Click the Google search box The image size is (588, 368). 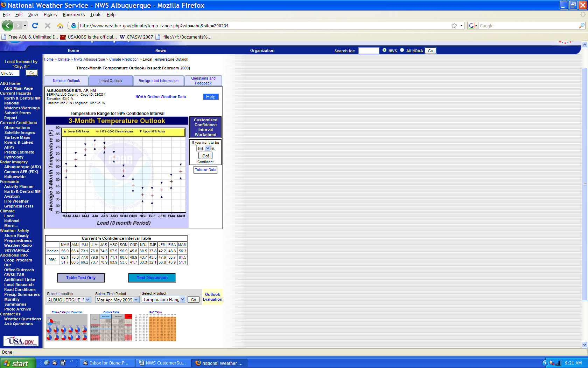pos(528,26)
